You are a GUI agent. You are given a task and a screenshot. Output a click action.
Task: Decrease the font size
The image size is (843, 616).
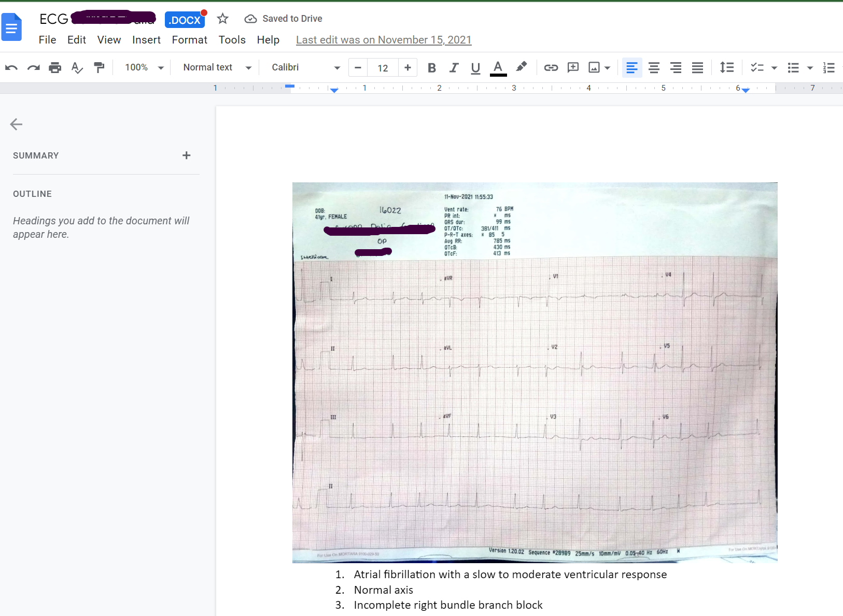pyautogui.click(x=358, y=67)
